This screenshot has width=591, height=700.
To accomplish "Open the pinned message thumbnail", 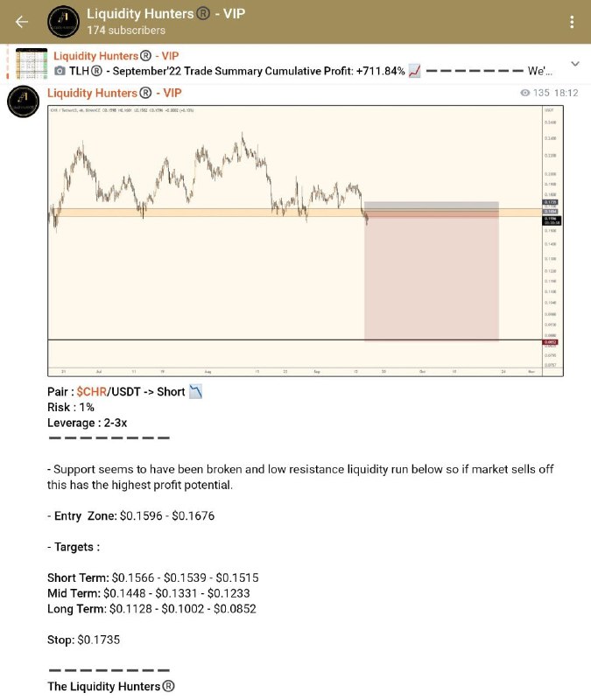I will click(32, 63).
